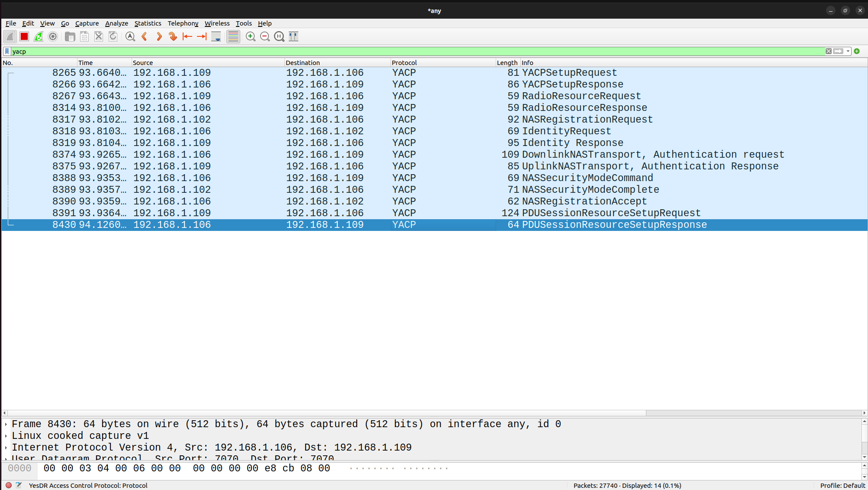Screen dimensions: 868x490
Task: Open the Wireless menu
Action: coord(217,23)
